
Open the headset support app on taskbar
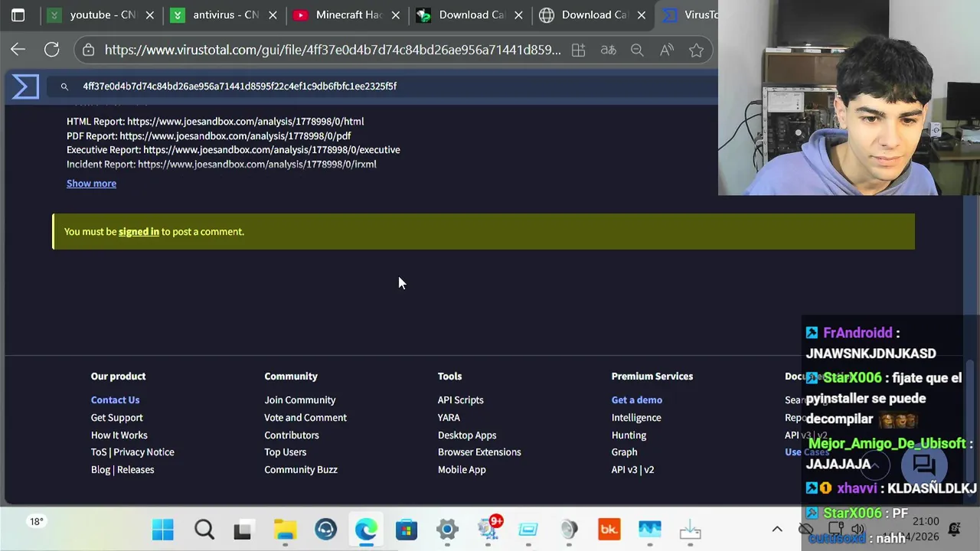coord(325,530)
